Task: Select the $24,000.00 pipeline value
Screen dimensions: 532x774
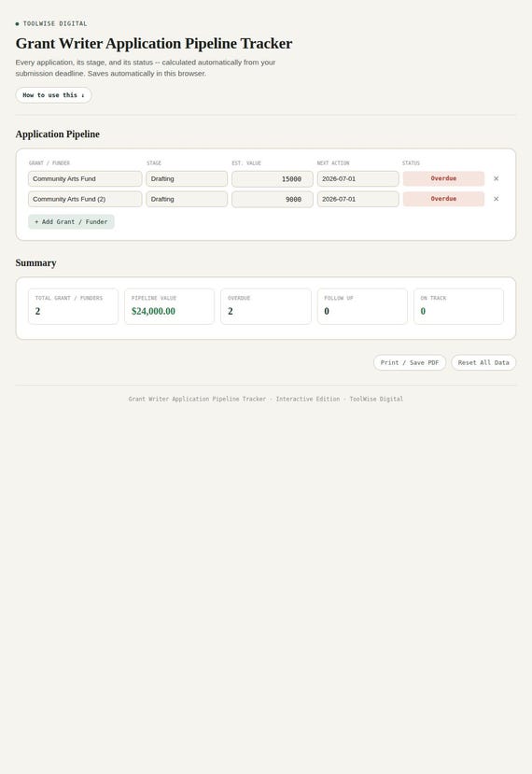Action: [x=153, y=312]
